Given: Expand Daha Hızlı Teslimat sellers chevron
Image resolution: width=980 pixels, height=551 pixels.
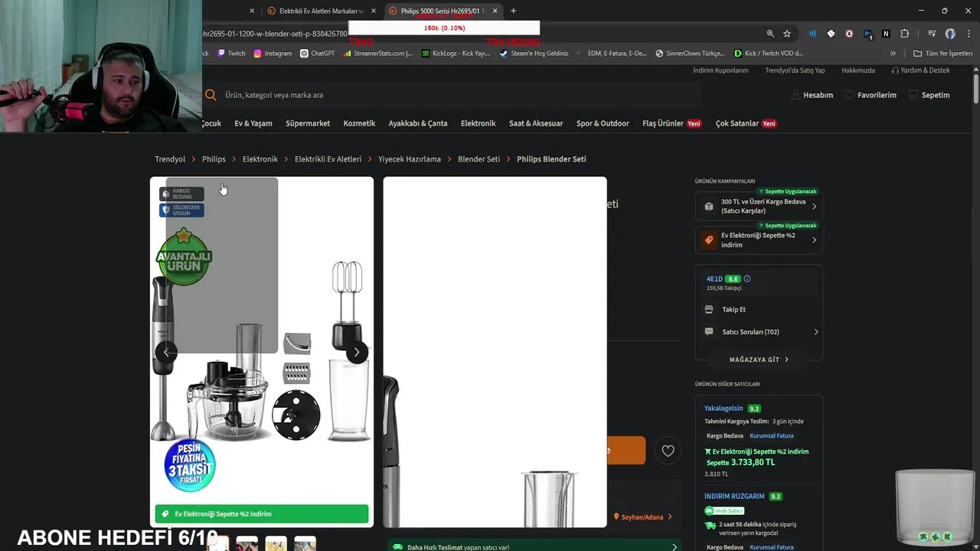Looking at the screenshot, I should (x=674, y=547).
